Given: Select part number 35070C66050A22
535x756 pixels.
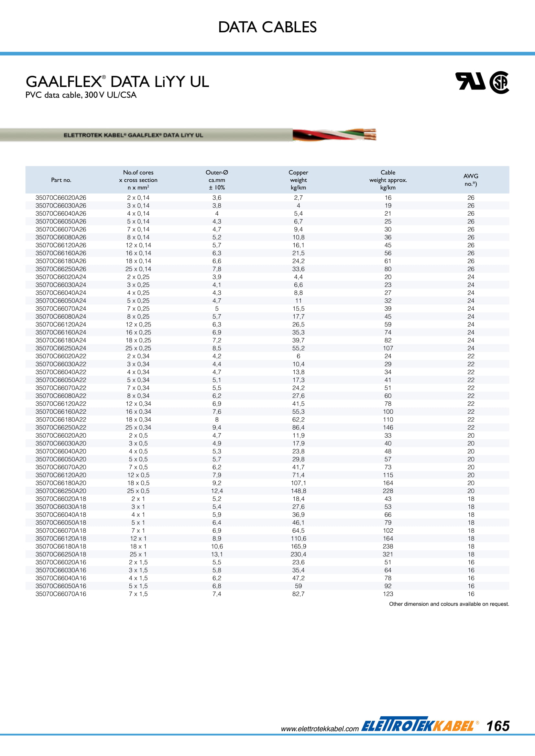Looking at the screenshot, I should click(x=61, y=380).
